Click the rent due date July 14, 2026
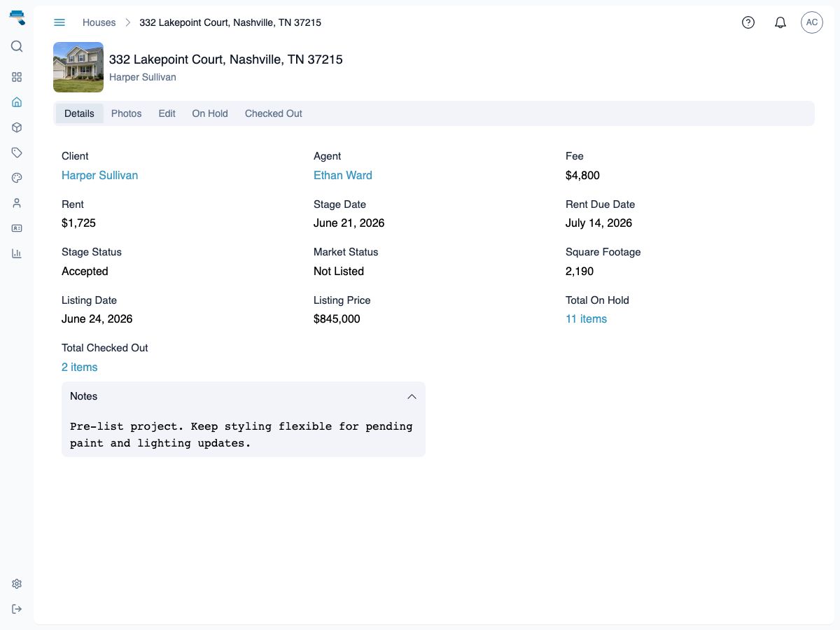840x630 pixels. (598, 223)
